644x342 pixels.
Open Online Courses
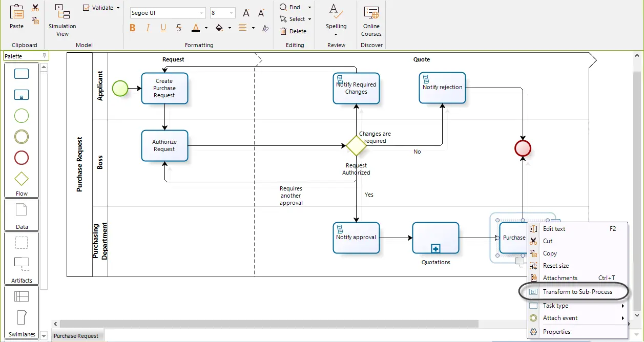[x=371, y=20]
